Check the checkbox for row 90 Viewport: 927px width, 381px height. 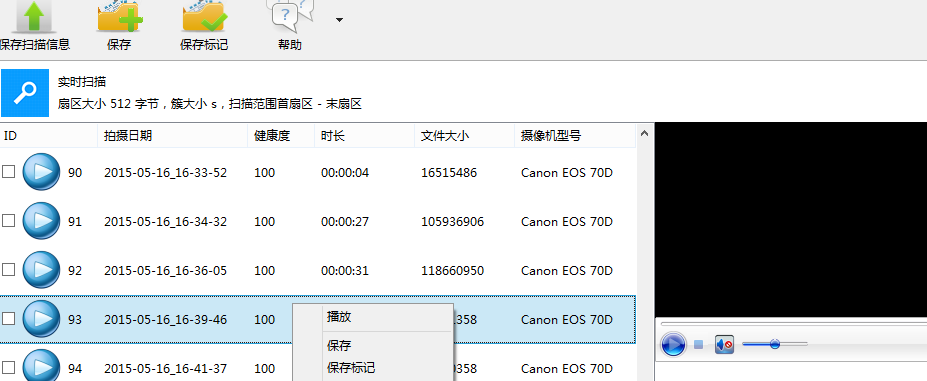[x=8, y=172]
